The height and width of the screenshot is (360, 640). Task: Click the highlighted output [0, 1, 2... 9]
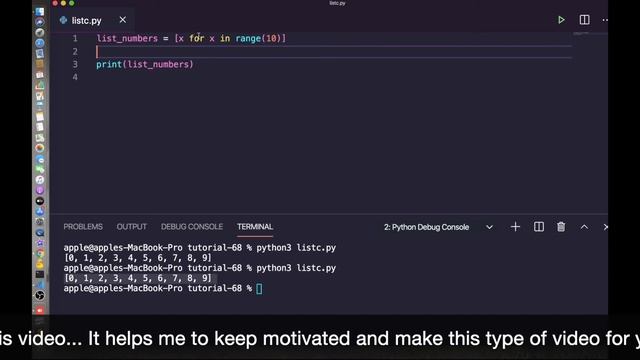point(138,278)
